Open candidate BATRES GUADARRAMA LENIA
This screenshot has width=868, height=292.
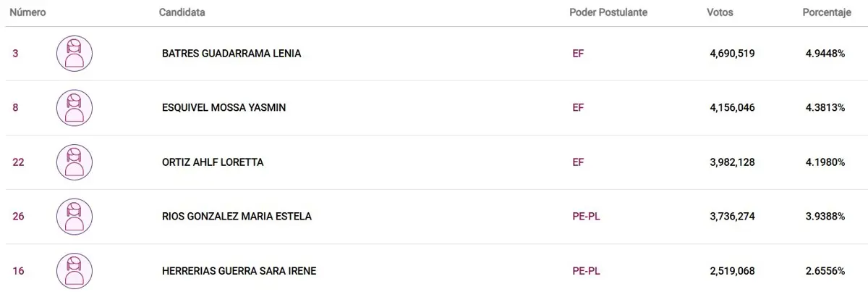coord(231,54)
